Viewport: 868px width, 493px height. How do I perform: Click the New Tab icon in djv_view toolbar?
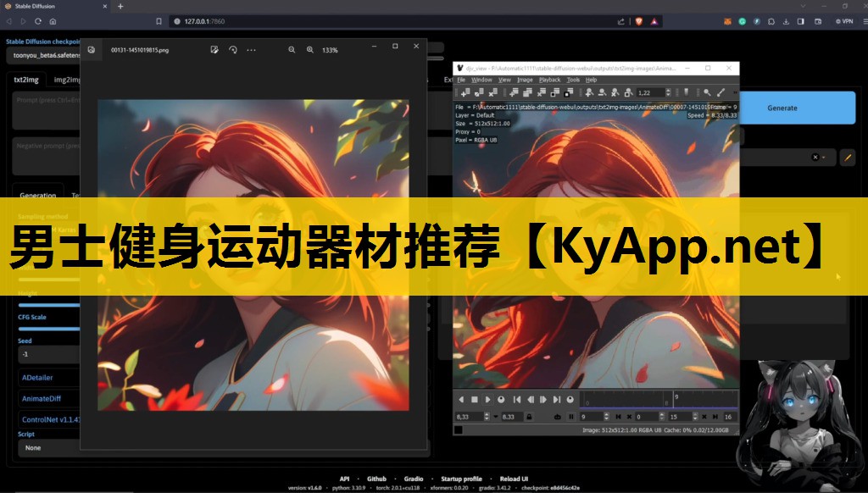(x=514, y=92)
